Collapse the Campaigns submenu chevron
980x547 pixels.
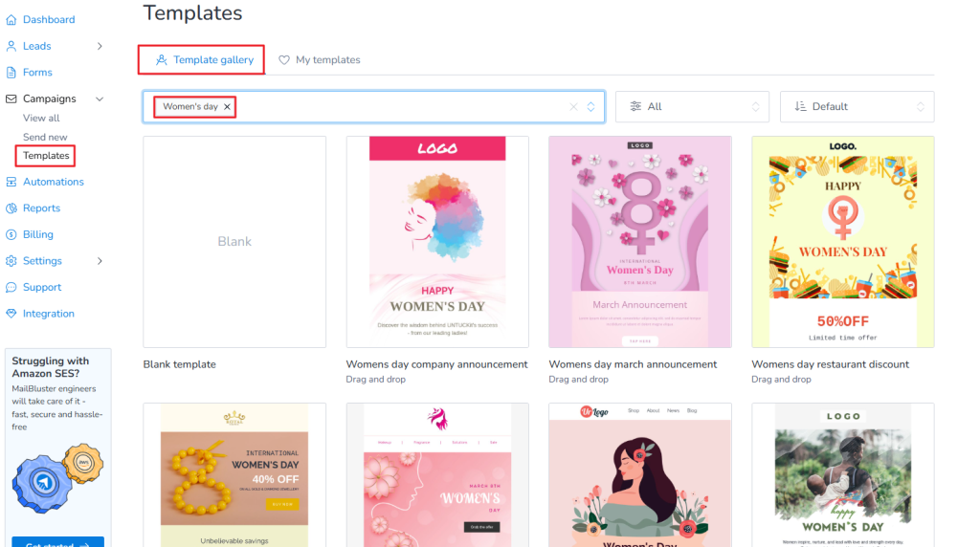[x=100, y=98]
